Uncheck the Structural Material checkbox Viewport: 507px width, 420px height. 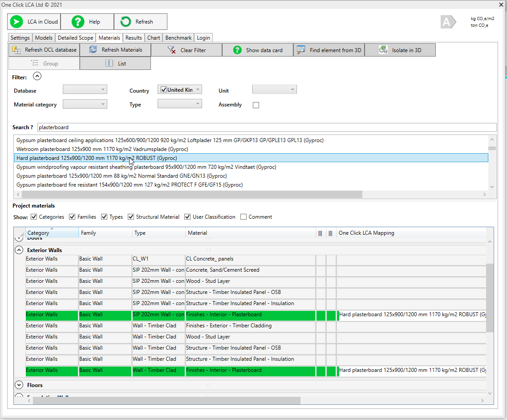[131, 217]
